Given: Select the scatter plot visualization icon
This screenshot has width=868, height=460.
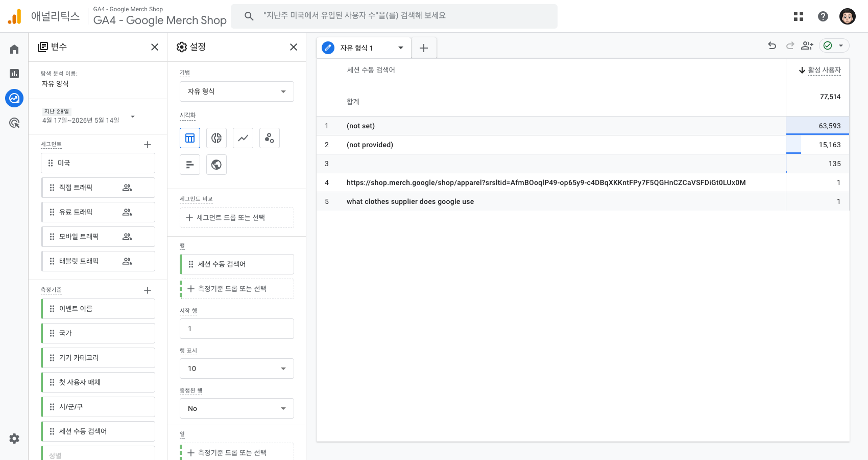Looking at the screenshot, I should pyautogui.click(x=270, y=138).
